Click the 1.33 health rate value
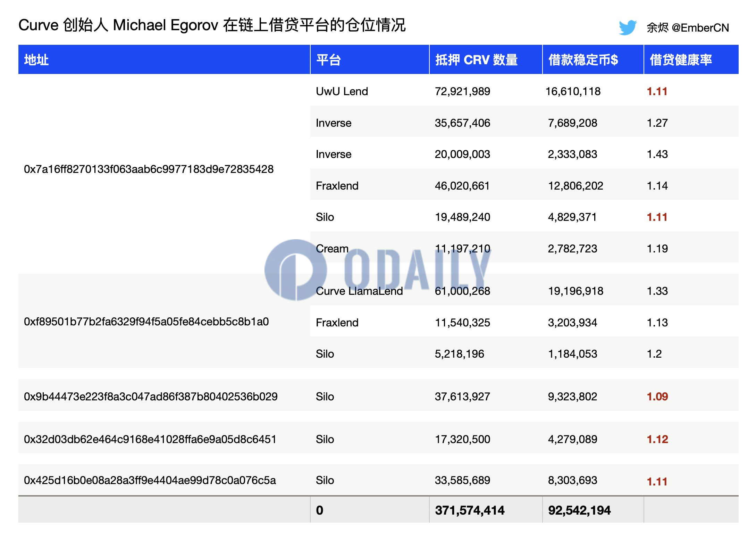 coord(657,291)
